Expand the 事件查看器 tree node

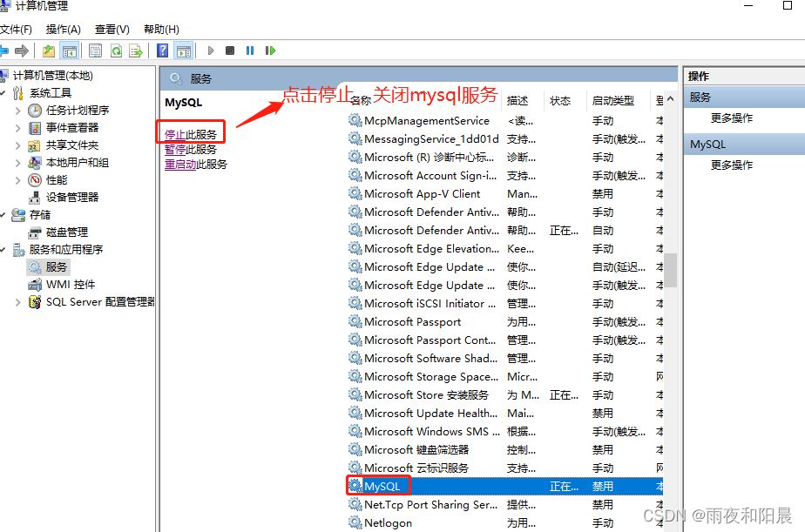click(18, 128)
